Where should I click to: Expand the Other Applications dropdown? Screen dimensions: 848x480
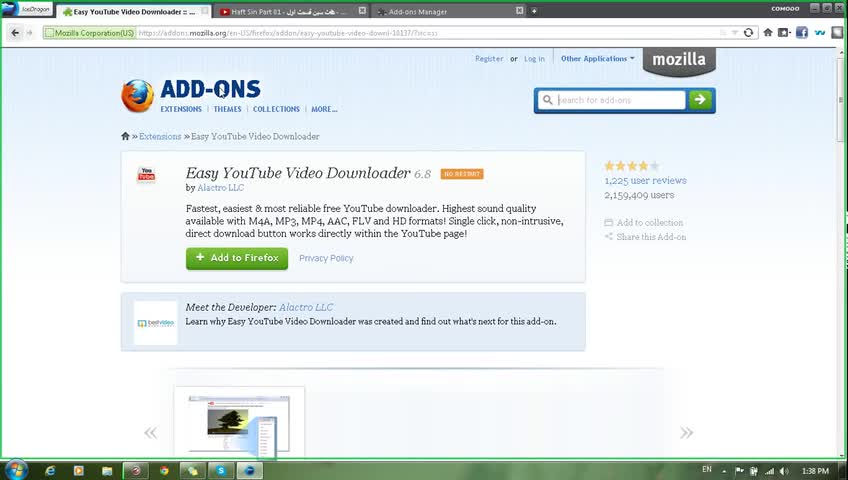(598, 58)
